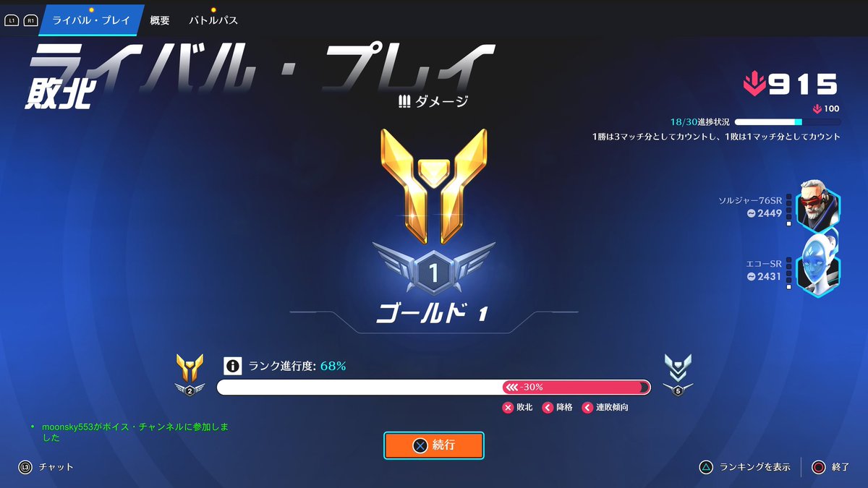The width and height of the screenshot is (868, 488).
Task: Click the エコーSR label
Action: point(764,264)
